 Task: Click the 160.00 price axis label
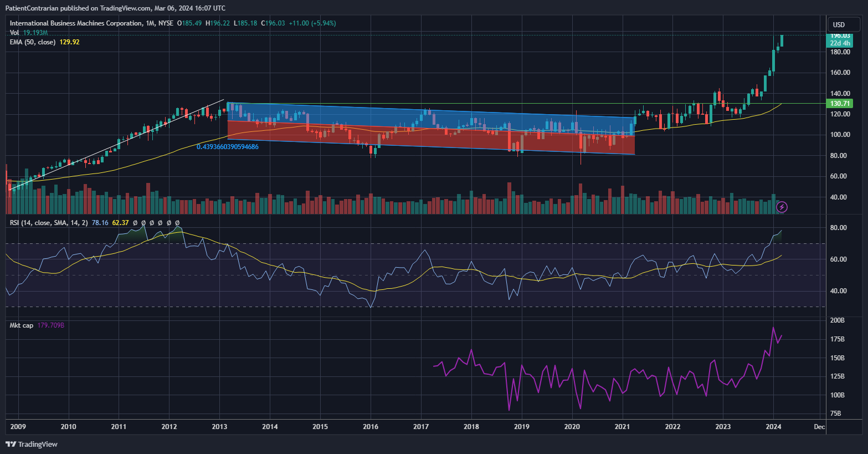click(840, 73)
